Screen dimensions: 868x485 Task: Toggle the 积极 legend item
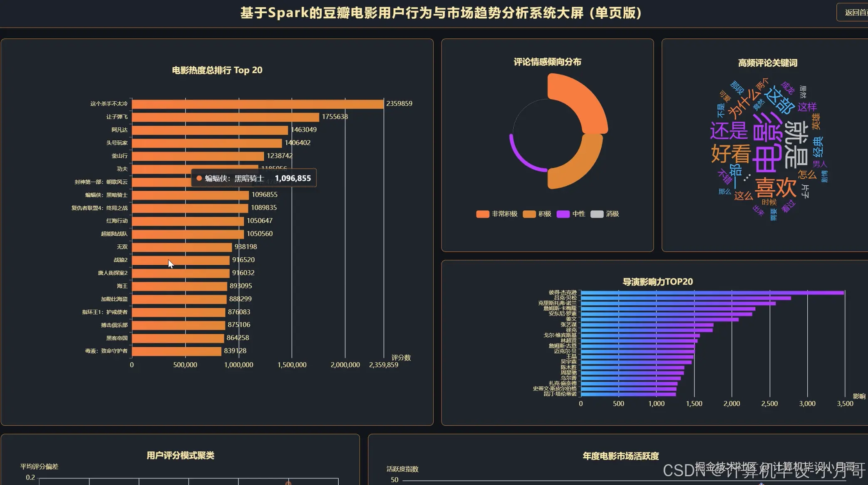pos(537,214)
